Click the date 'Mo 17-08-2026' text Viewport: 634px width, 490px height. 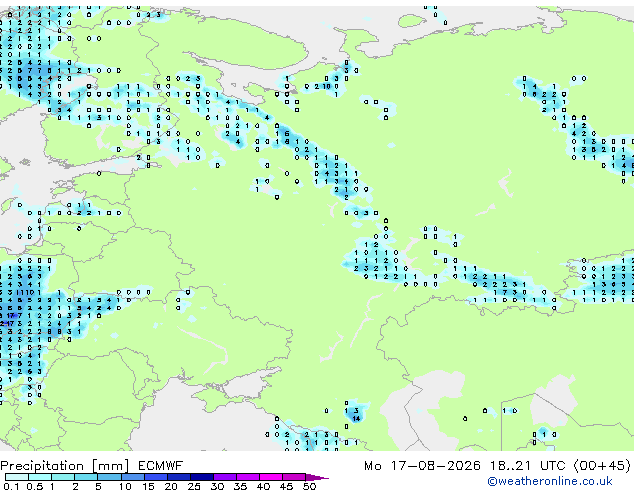423,466
